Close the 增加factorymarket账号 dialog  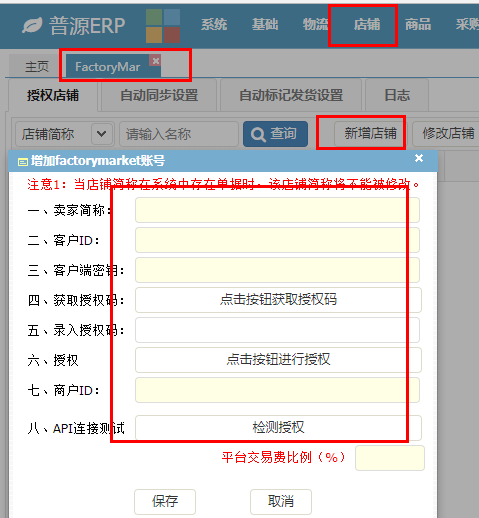pyautogui.click(x=419, y=158)
